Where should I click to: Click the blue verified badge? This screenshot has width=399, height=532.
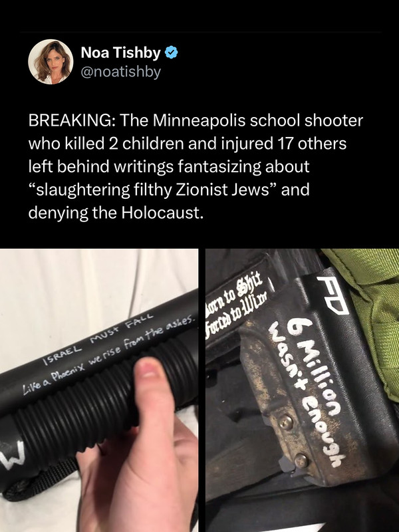tap(172, 53)
